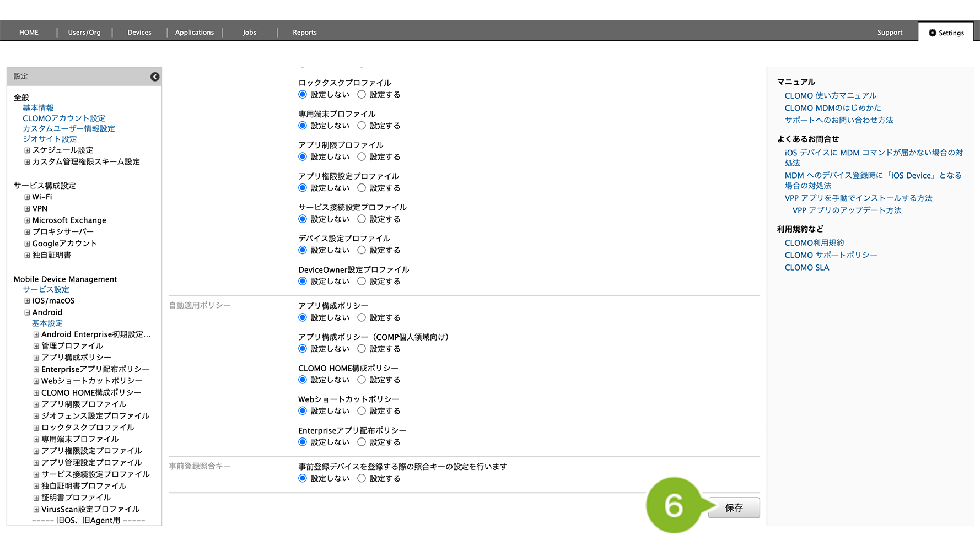The image size is (980, 551).
Task: Open the Devices menu
Action: (x=139, y=33)
